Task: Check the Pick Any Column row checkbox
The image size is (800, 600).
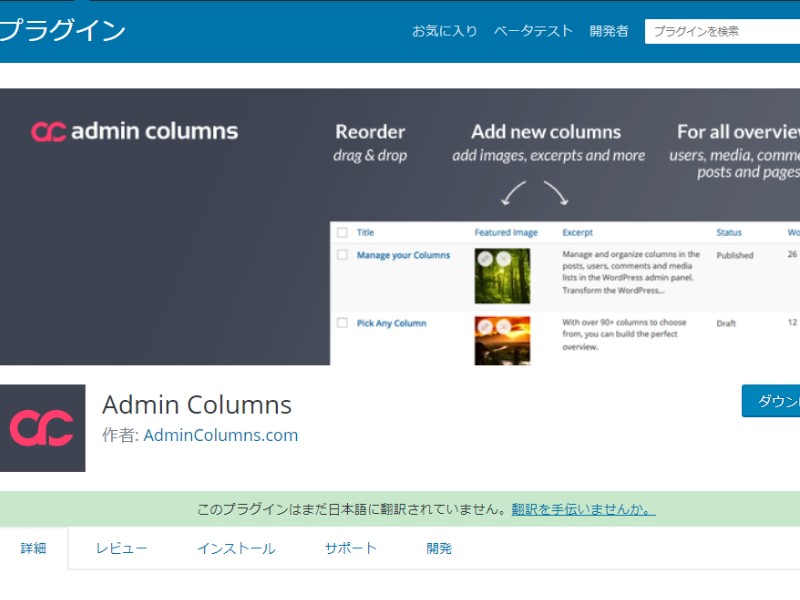Action: [x=342, y=323]
